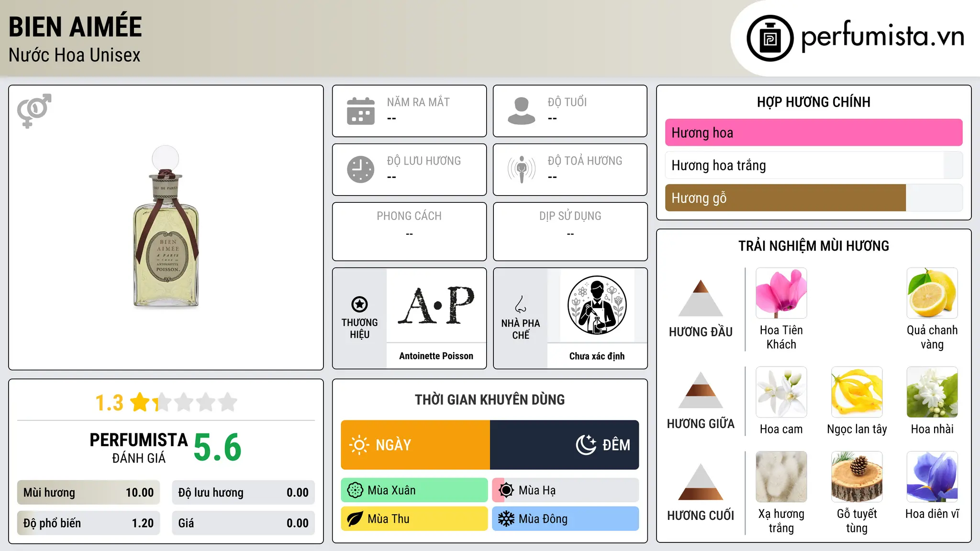Click the Phong cách info card

coord(409,231)
